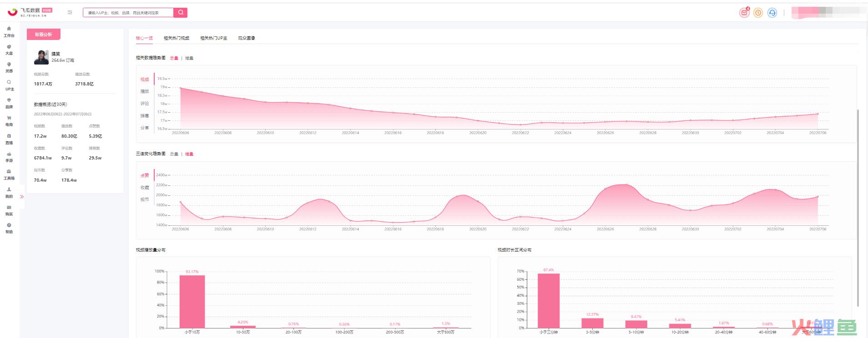Click the 搞笑 tag avatar thumbnail
This screenshot has width=868, height=338.
point(41,57)
